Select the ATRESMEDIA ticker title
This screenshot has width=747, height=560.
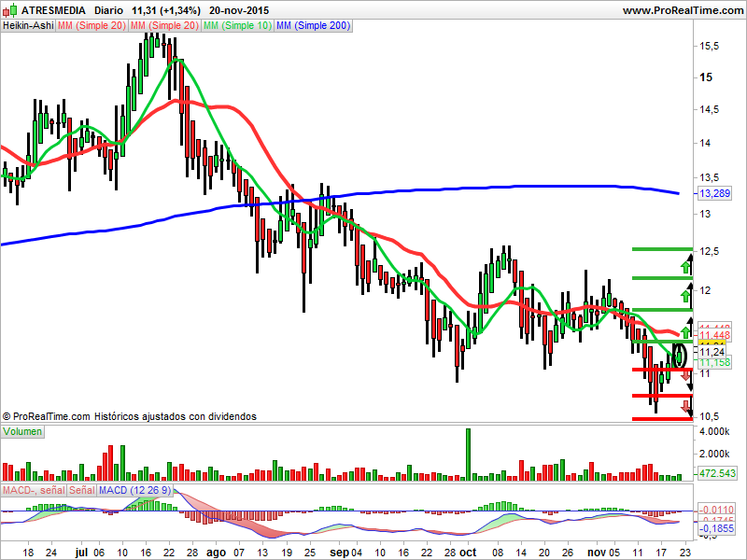coord(53,10)
